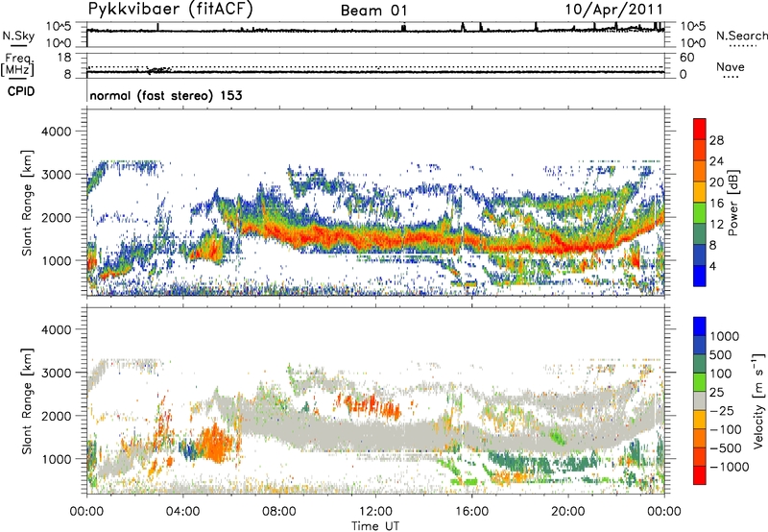Viewport: 768px width, 532px height.
Task: Click the N.Sky legend label
Action: coord(18,36)
